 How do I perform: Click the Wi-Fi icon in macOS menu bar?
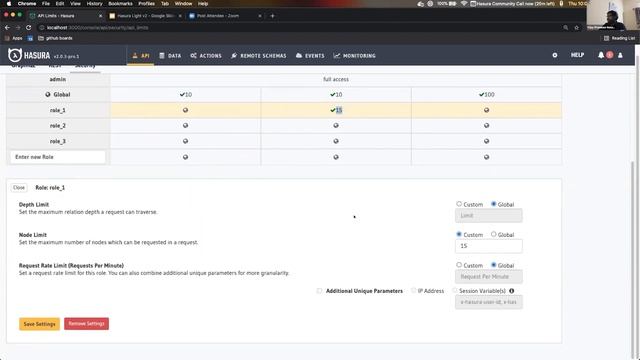pyautogui.click(x=464, y=4)
